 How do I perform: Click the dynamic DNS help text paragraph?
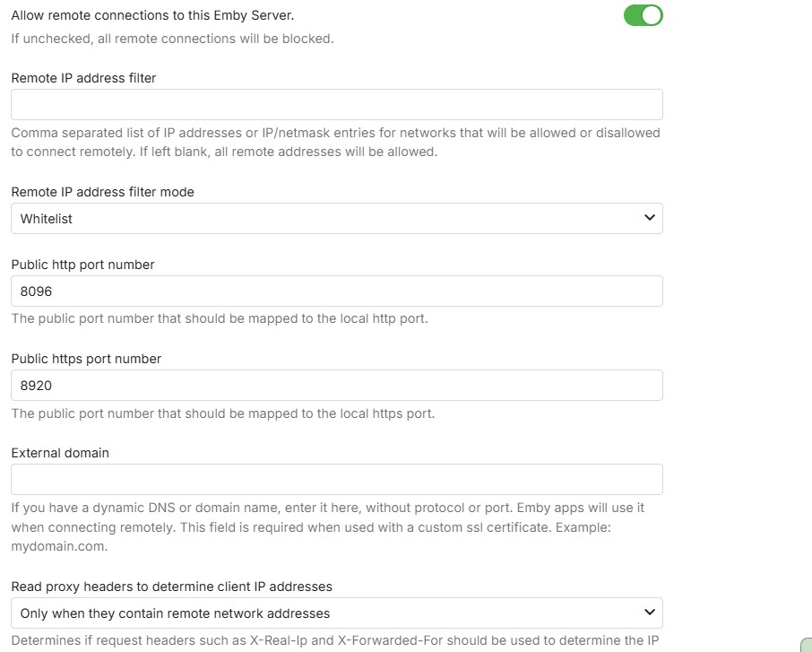click(x=327, y=526)
